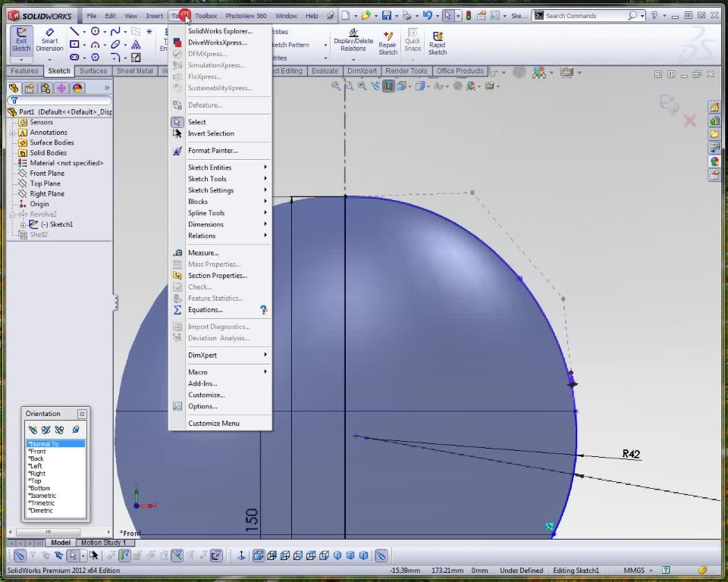
Task: Open the Measure tool
Action: 220,252
